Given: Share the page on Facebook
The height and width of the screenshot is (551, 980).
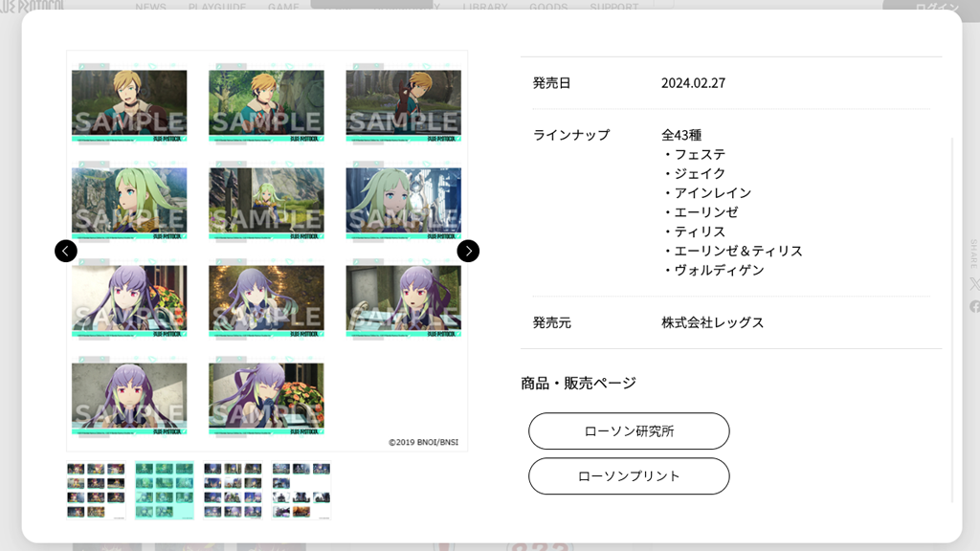Looking at the screenshot, I should [x=974, y=307].
